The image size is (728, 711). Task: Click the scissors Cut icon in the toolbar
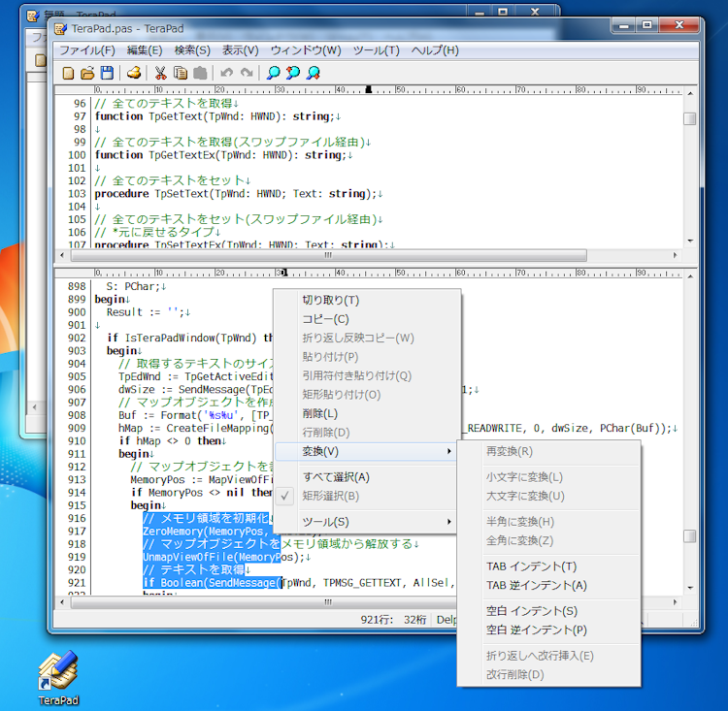click(x=160, y=73)
